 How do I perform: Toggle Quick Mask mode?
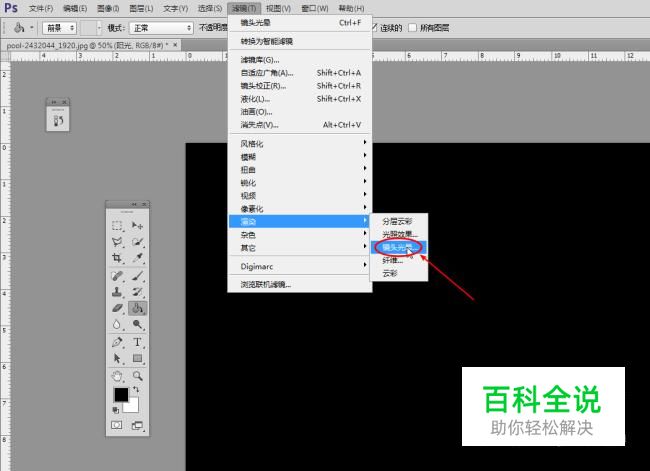[117, 425]
